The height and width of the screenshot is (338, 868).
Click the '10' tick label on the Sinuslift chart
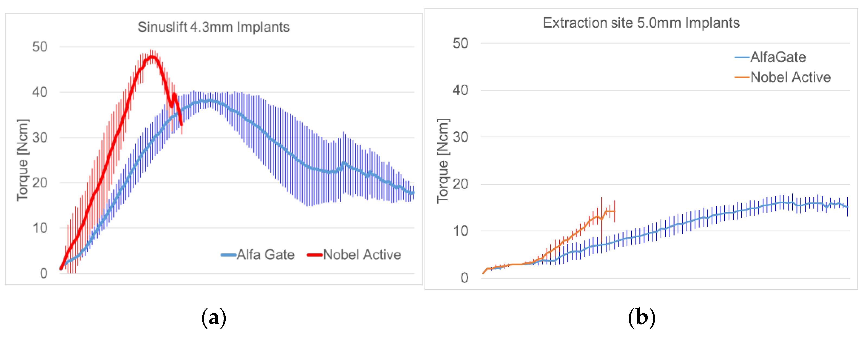tap(40, 228)
